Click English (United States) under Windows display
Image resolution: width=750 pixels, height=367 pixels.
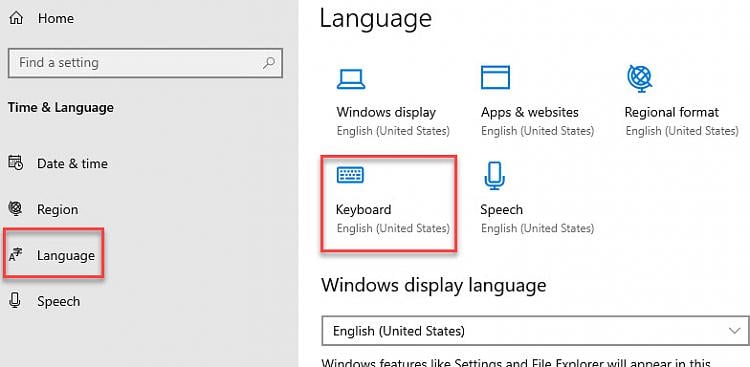393,131
